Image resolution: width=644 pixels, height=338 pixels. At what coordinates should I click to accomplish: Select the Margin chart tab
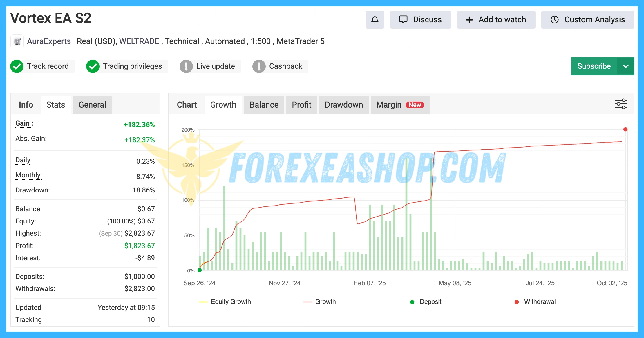click(400, 105)
